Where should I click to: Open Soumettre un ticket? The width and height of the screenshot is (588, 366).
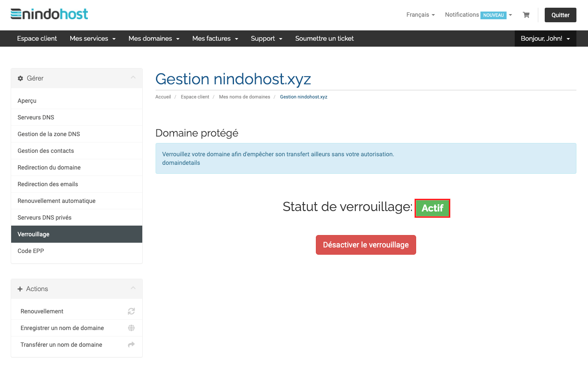[324, 39]
